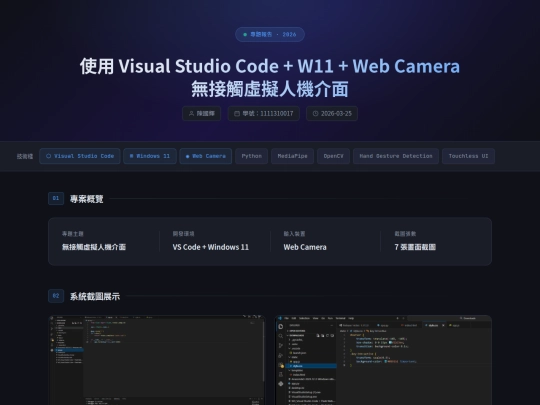Viewport: 540px width, 405px height.
Task: Click the Hand Gesture Detection tag
Action: (x=396, y=156)
